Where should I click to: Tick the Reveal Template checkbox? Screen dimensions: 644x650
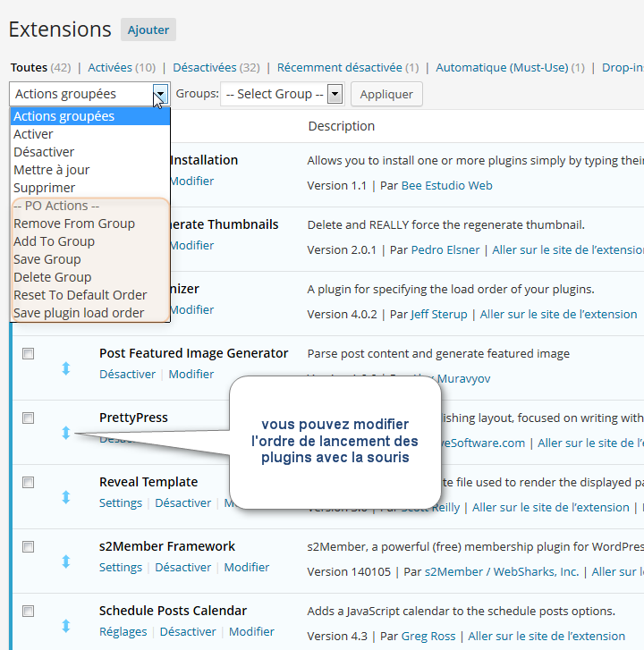[29, 482]
